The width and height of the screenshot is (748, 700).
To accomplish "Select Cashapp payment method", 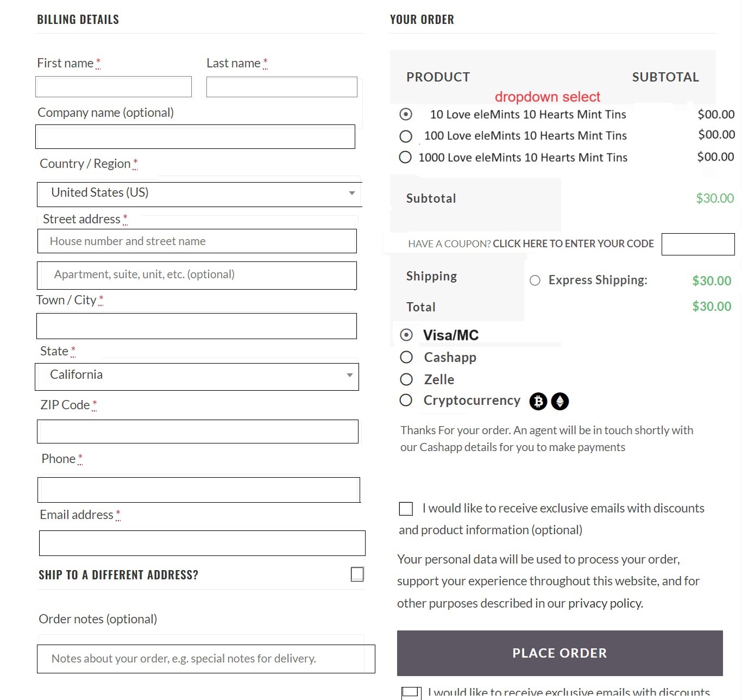I will (406, 357).
